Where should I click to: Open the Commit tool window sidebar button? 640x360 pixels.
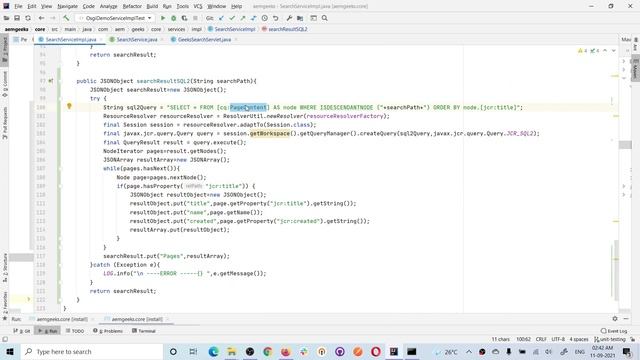pos(5,84)
